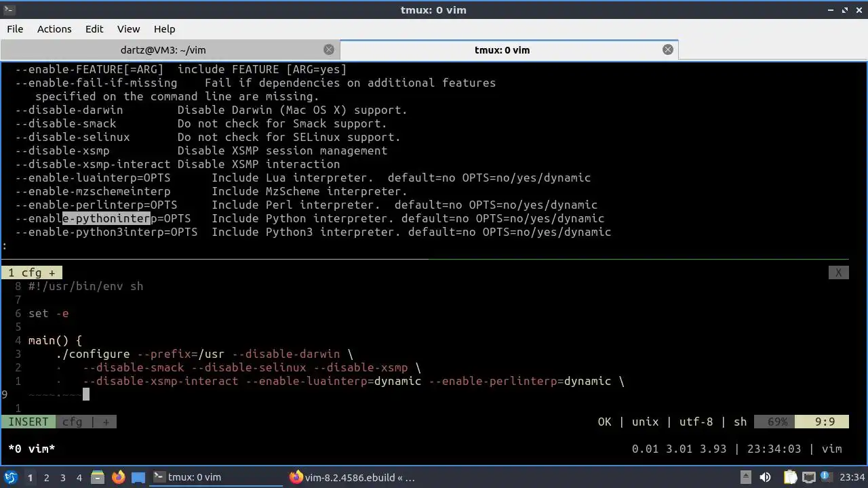Click 'utf-8' encoding in the statusline
Screen dimensions: 868x488
[x=696, y=422]
